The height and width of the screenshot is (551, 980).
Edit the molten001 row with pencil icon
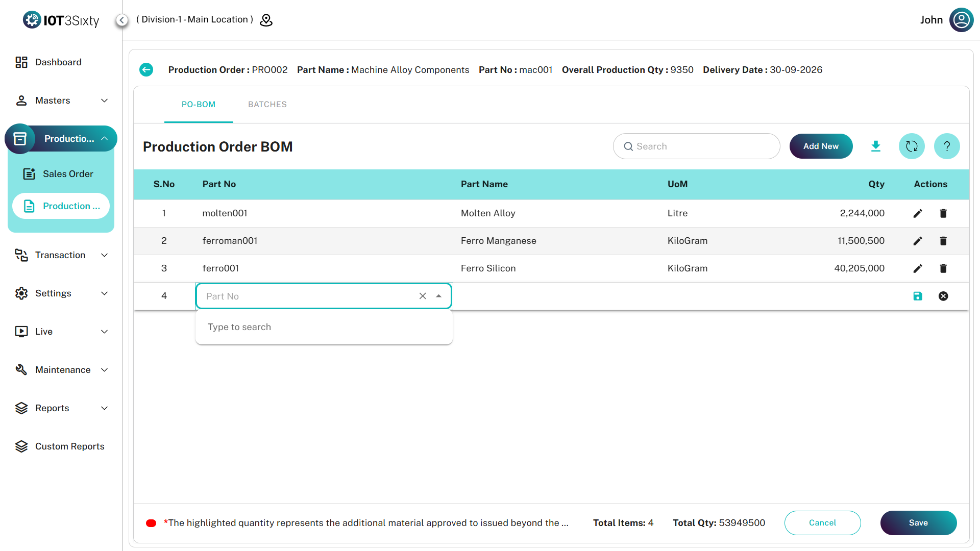(x=918, y=213)
